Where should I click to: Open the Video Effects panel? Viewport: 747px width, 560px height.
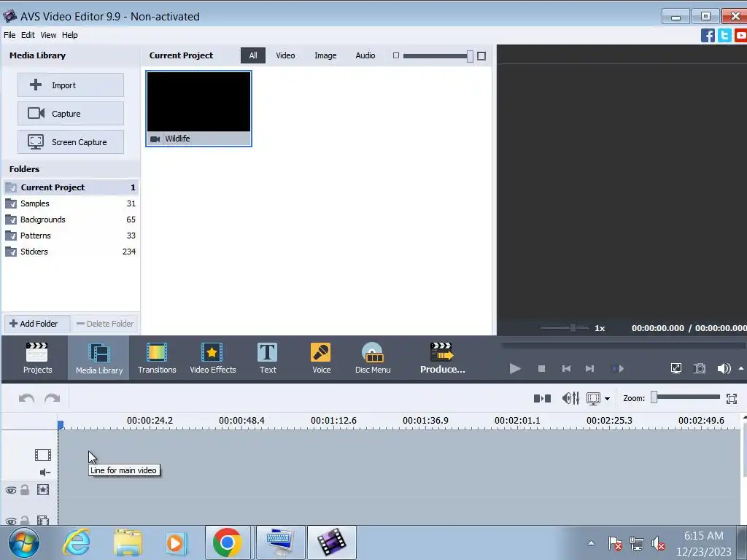click(x=212, y=358)
